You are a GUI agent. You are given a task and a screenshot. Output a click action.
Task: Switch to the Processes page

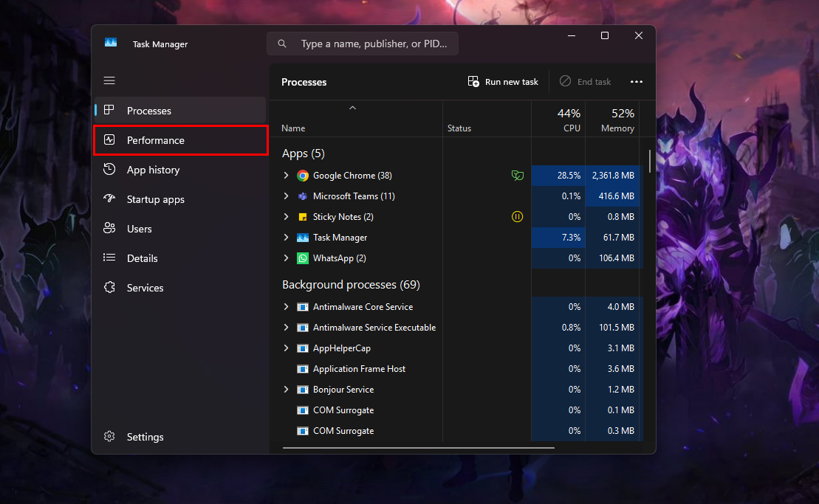point(180,111)
